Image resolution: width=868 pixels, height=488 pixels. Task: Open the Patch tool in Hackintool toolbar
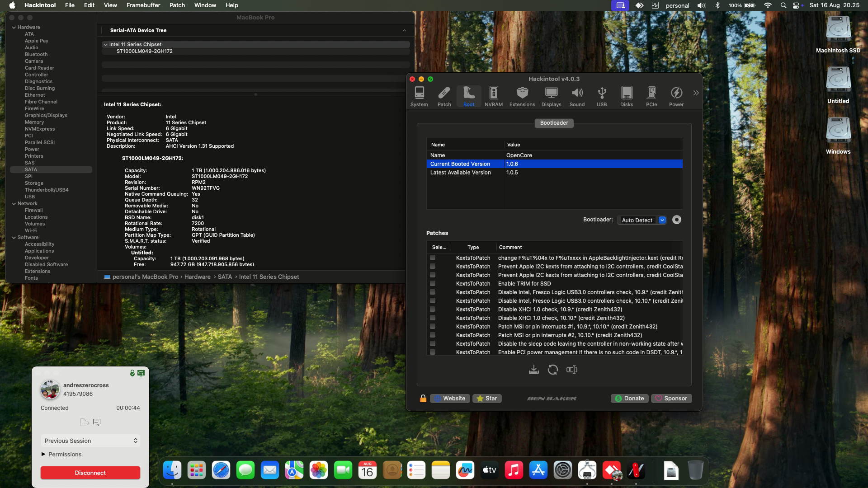pos(444,97)
